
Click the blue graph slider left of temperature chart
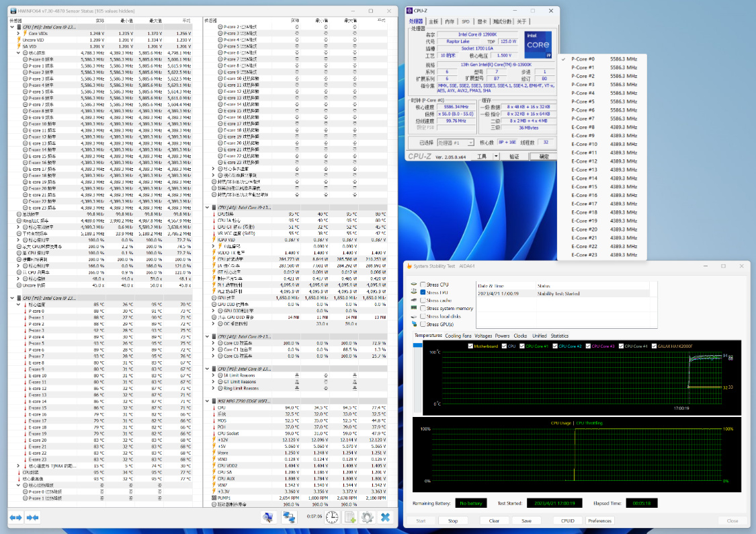[x=417, y=345]
